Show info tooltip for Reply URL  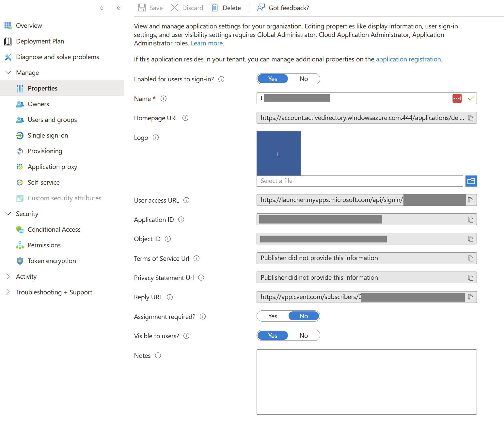coord(170,297)
